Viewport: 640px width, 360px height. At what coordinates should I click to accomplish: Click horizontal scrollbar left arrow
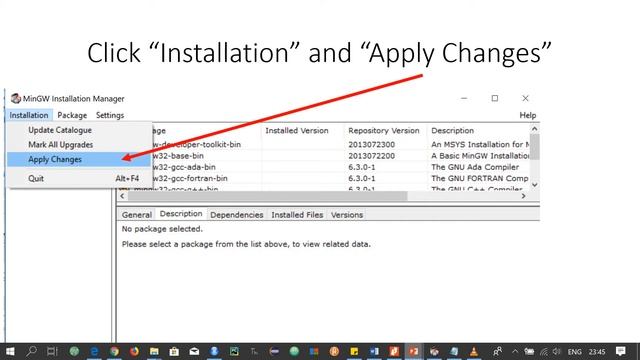coord(122,196)
